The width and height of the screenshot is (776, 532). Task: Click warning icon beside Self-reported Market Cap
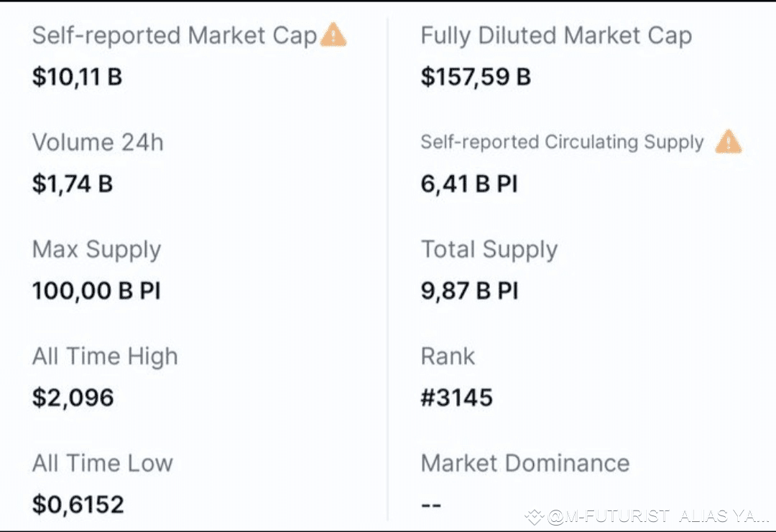(333, 35)
